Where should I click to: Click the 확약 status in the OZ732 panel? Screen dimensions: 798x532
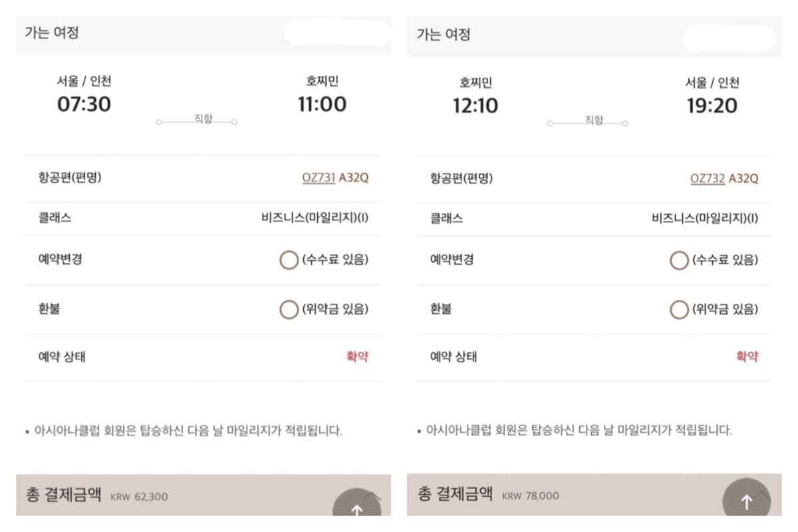click(x=747, y=357)
